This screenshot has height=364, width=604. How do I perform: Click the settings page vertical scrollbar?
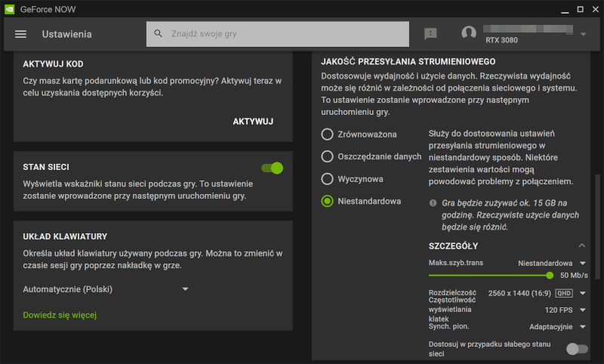click(x=597, y=227)
